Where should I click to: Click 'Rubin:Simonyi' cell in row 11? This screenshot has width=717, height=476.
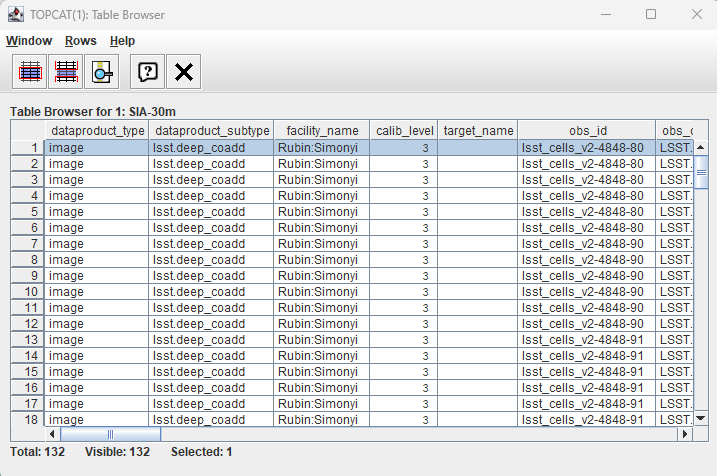pyautogui.click(x=321, y=308)
